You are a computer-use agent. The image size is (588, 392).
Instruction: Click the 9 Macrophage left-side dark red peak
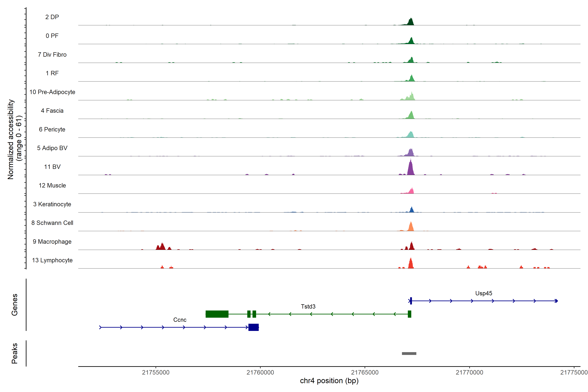[162, 247]
